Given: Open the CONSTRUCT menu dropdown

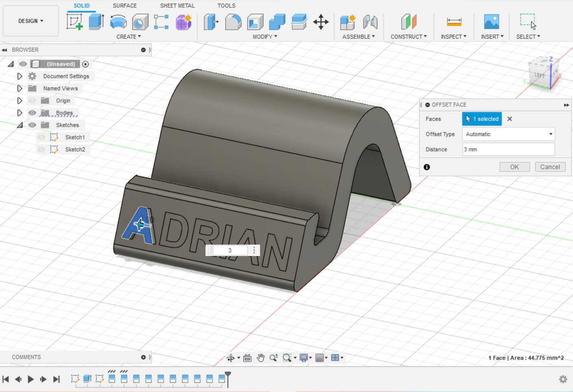Looking at the screenshot, I should tap(409, 37).
